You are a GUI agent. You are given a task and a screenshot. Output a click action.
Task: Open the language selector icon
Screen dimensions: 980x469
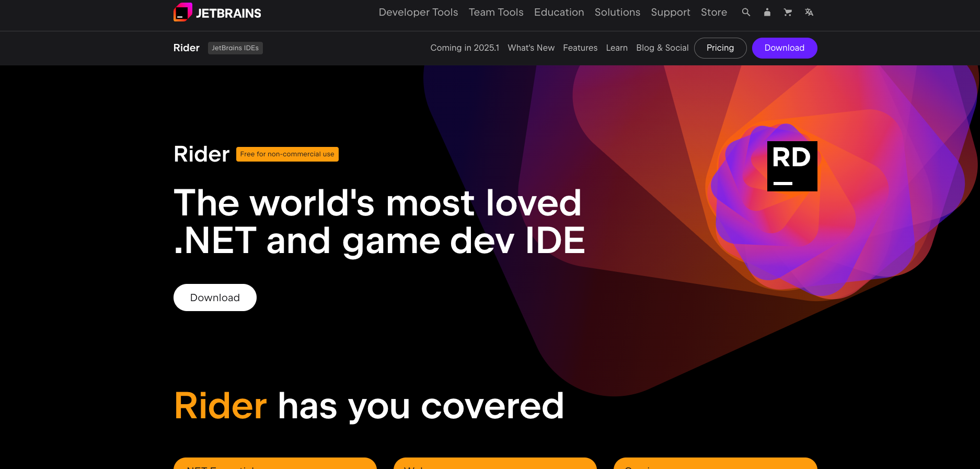coord(809,12)
